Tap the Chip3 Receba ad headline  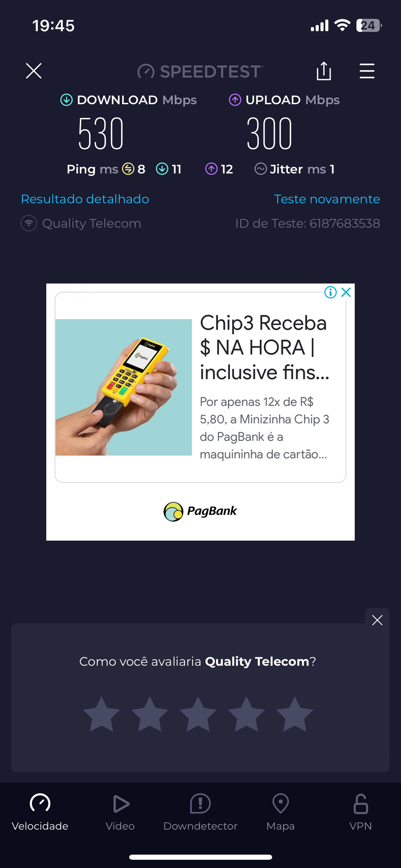[x=265, y=347]
